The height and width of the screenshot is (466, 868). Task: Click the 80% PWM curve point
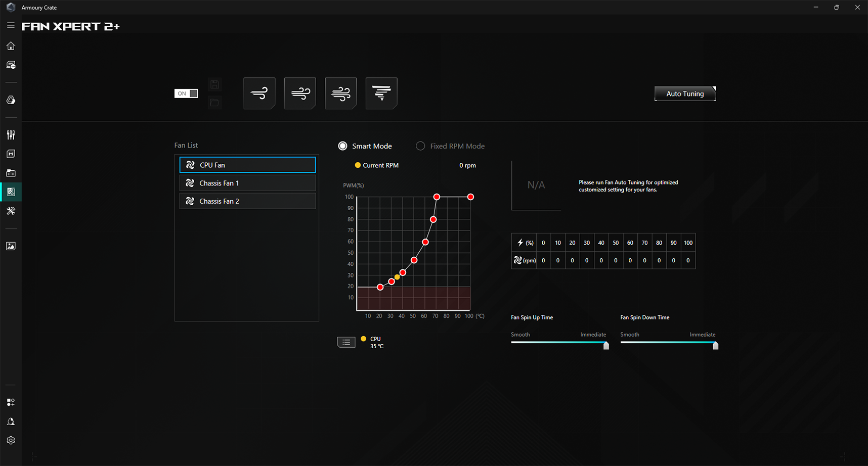click(x=433, y=219)
